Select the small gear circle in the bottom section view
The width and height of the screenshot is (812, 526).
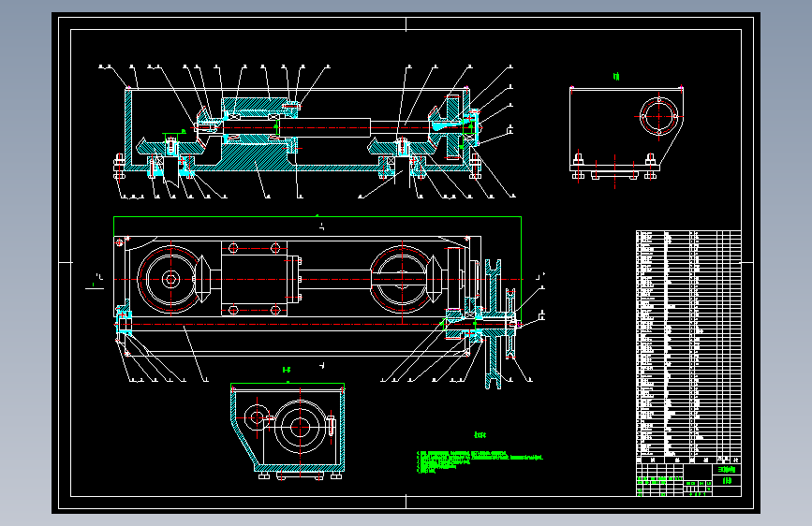click(256, 417)
